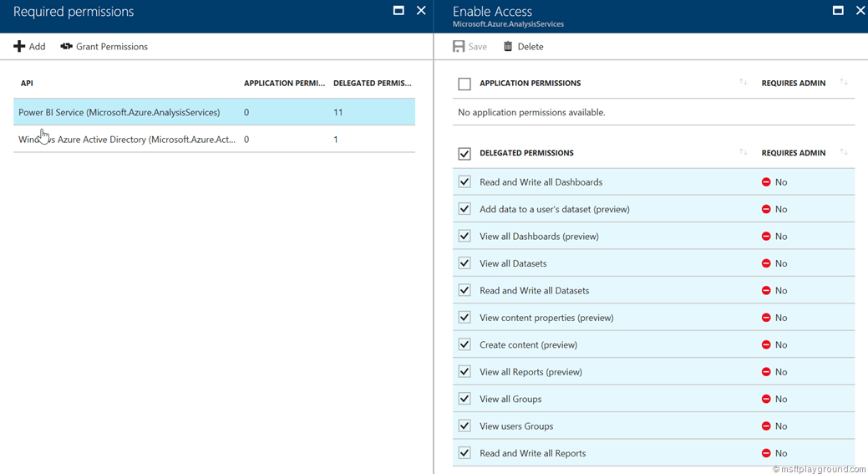
Task: Click the DELEGATED PERMIS... column header
Action: pos(372,83)
